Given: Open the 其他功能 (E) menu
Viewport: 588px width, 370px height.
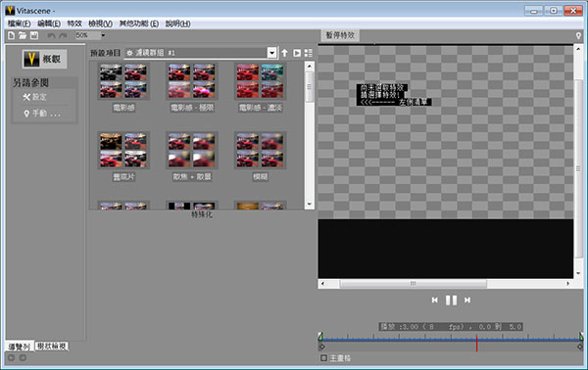Looking at the screenshot, I should click(139, 23).
